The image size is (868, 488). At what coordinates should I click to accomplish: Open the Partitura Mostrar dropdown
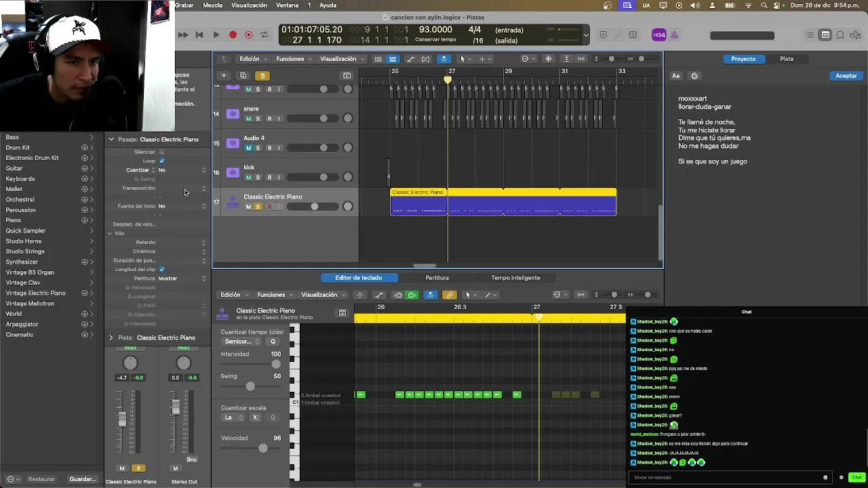pos(182,279)
